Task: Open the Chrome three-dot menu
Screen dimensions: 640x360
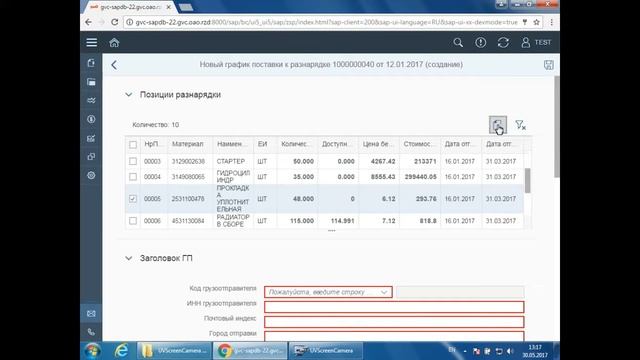Action: point(551,22)
